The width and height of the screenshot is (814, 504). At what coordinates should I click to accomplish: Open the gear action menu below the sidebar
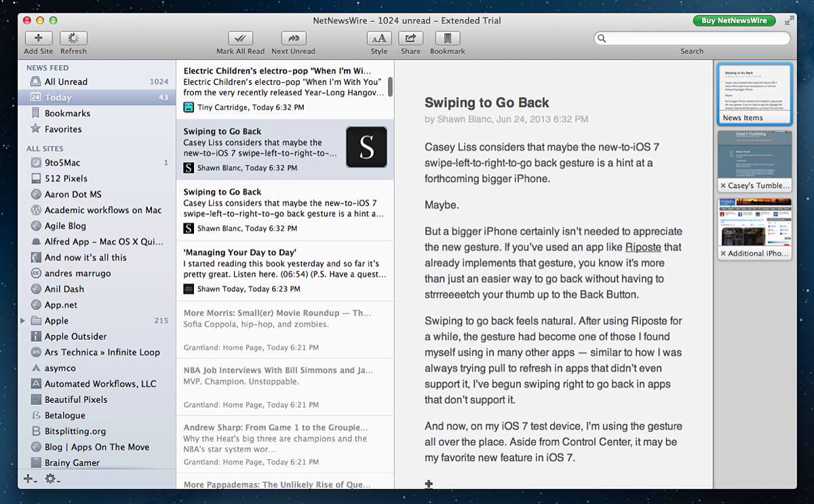(52, 479)
